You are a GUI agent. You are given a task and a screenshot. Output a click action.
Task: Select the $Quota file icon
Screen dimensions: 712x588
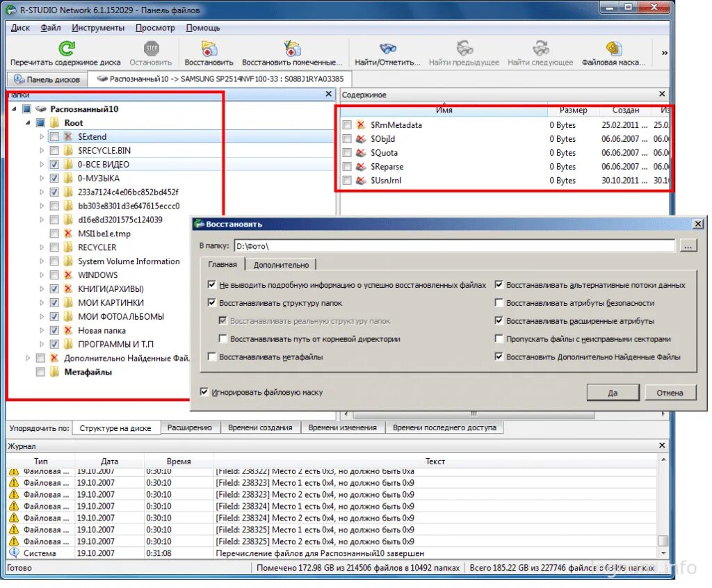[x=361, y=153]
